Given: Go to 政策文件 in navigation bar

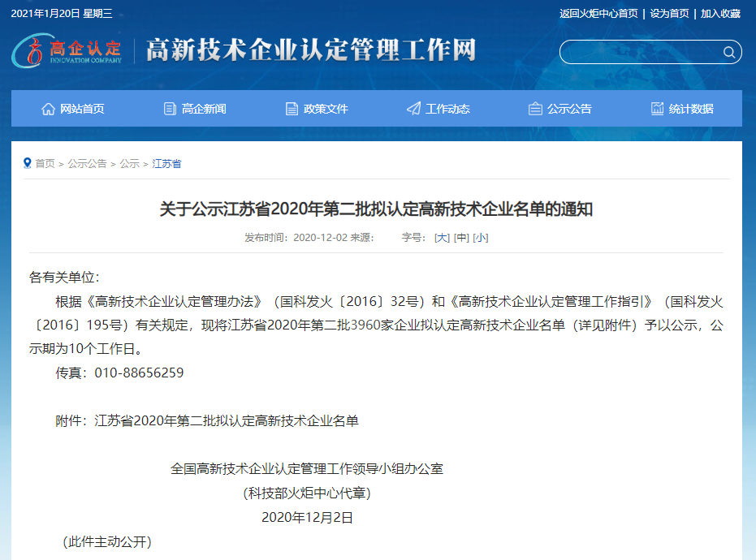Looking at the screenshot, I should 326,109.
